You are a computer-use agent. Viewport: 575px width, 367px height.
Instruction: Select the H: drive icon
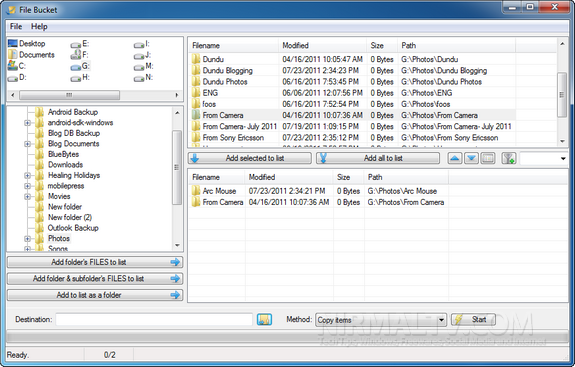[x=76, y=78]
